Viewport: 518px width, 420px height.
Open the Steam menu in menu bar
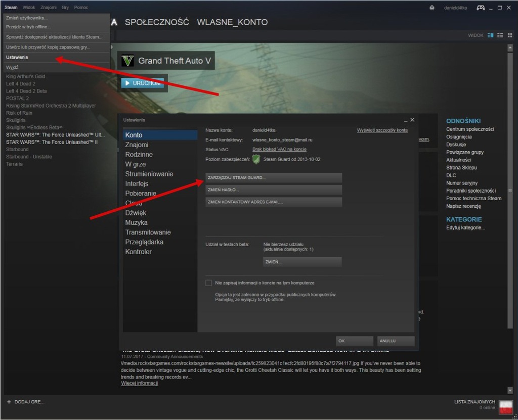coord(11,7)
